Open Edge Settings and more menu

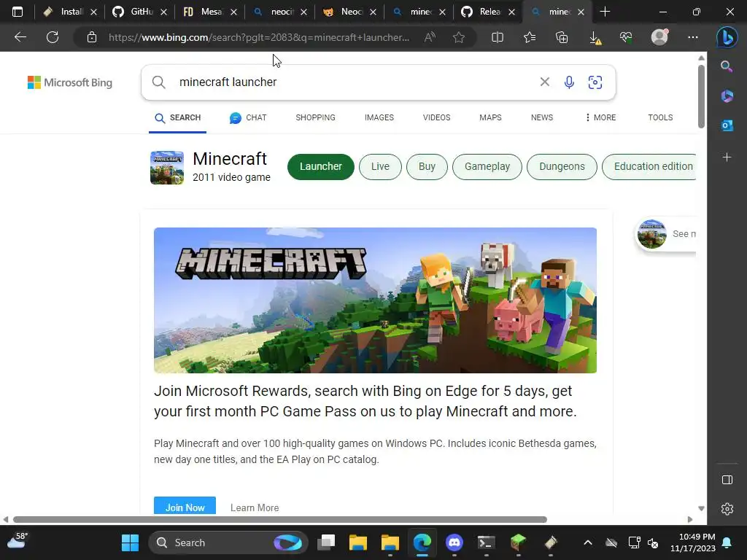(693, 37)
